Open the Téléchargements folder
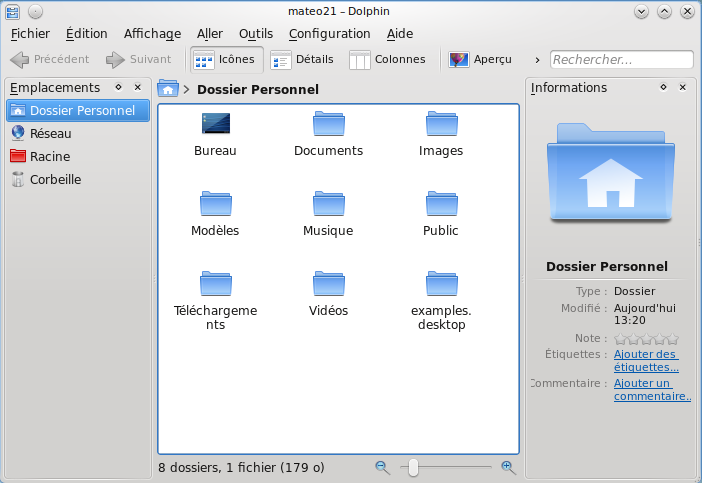This screenshot has height=483, width=702. 215,284
